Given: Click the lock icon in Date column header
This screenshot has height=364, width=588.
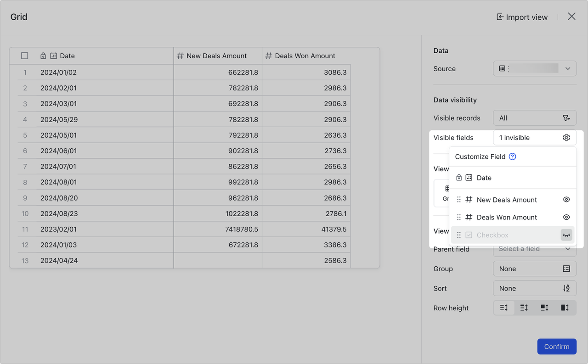Looking at the screenshot, I should tap(43, 56).
